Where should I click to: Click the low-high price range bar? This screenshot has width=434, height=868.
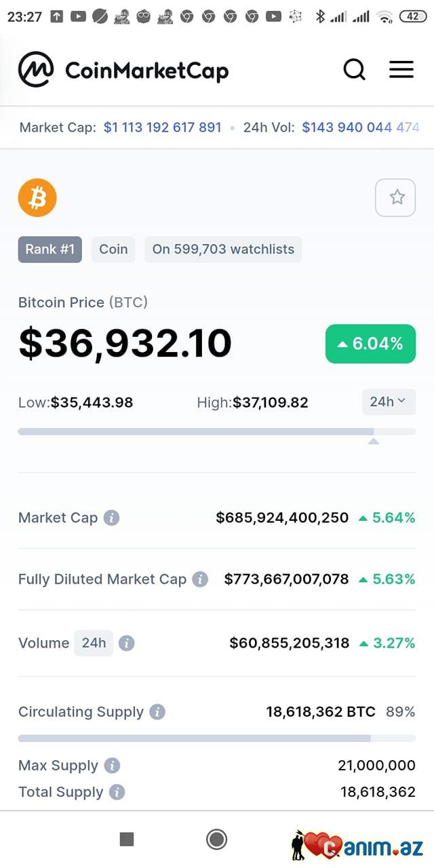(216, 431)
